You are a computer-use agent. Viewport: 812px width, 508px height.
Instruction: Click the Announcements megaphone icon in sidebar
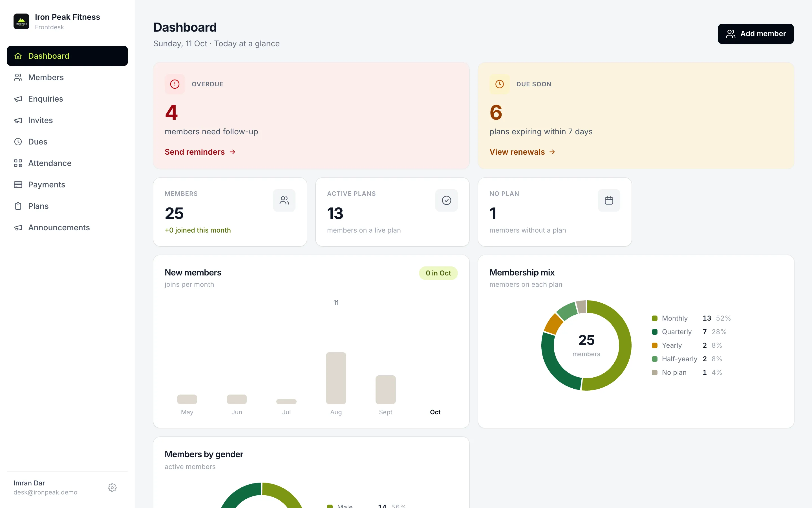[18, 227]
